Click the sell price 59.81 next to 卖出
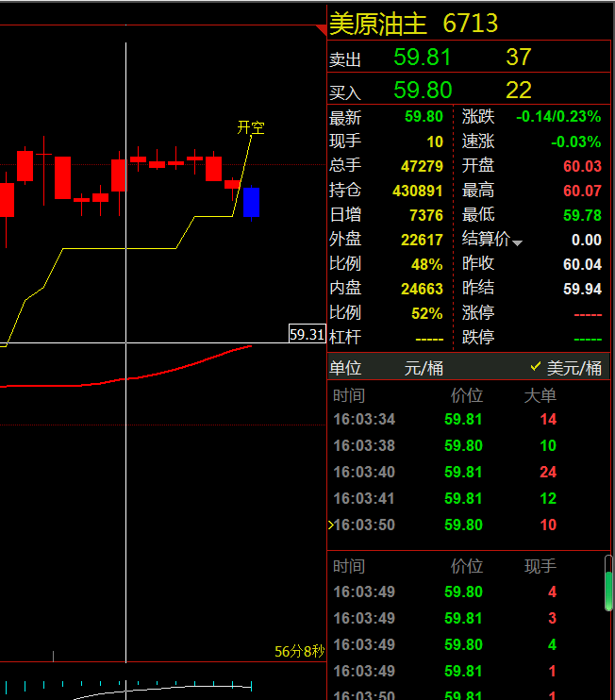The width and height of the screenshot is (615, 700). coord(423,58)
